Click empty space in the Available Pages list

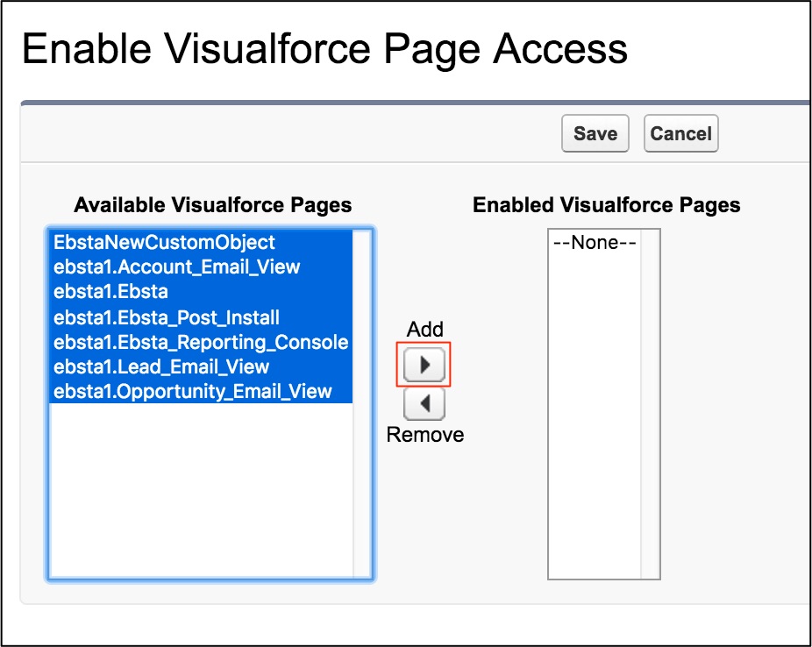point(202,491)
